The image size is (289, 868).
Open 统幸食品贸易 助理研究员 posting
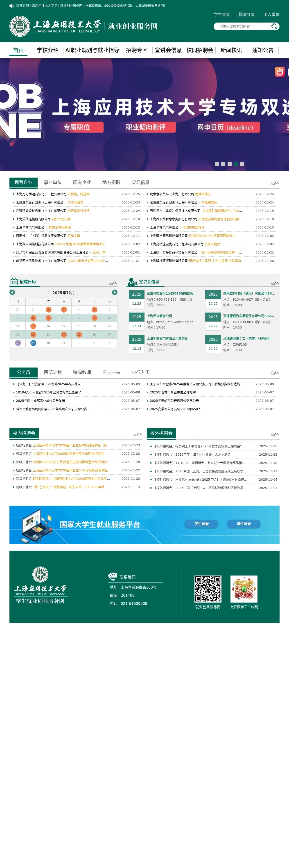(180, 194)
